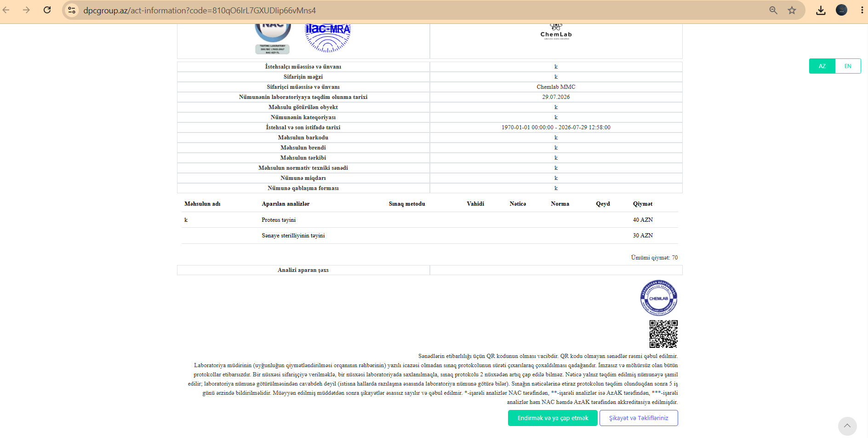Click 'Analizi aparan şəxs' label

303,270
